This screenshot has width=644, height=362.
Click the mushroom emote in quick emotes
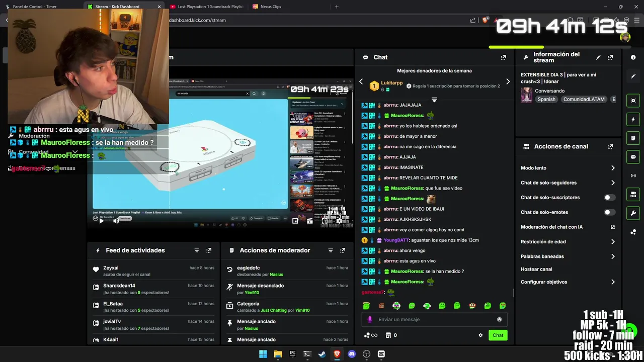pos(472,305)
